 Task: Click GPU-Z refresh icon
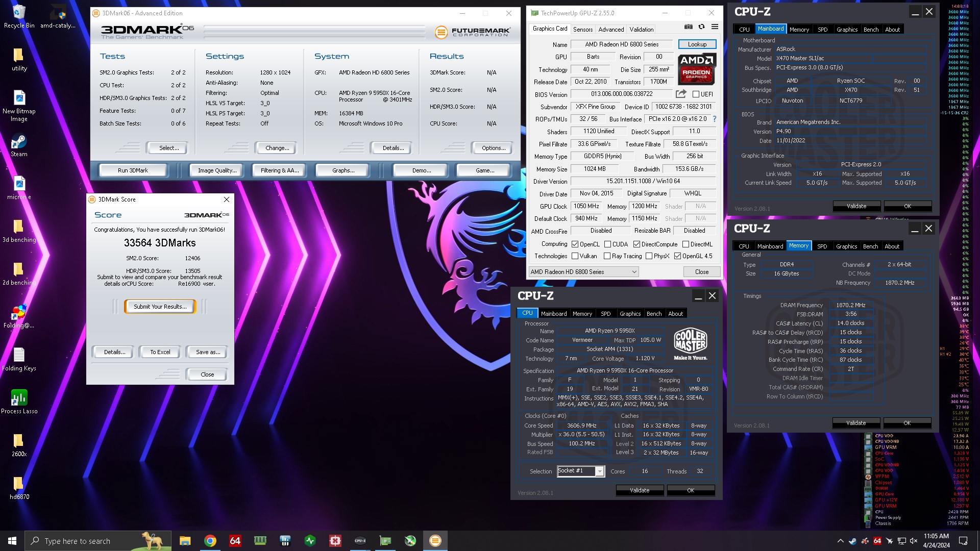[x=702, y=27]
